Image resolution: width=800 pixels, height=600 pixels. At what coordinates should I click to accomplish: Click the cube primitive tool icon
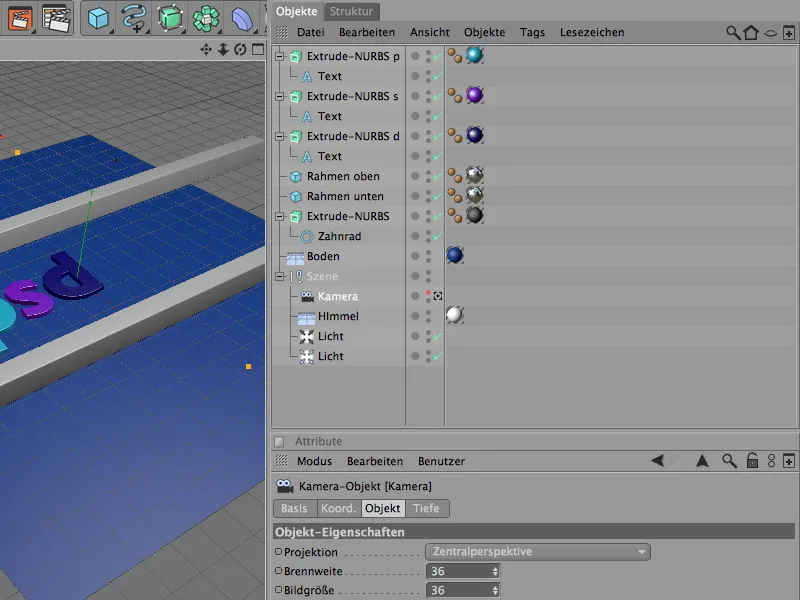tap(97, 18)
